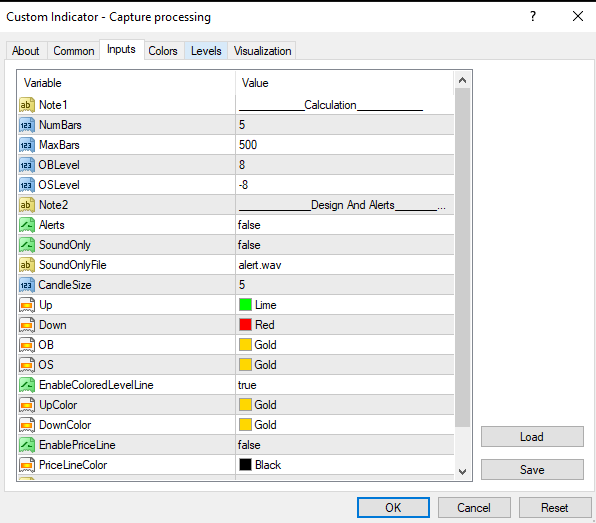This screenshot has width=596, height=523.
Task: Open the OB color Gold value selector
Action: 345,345
